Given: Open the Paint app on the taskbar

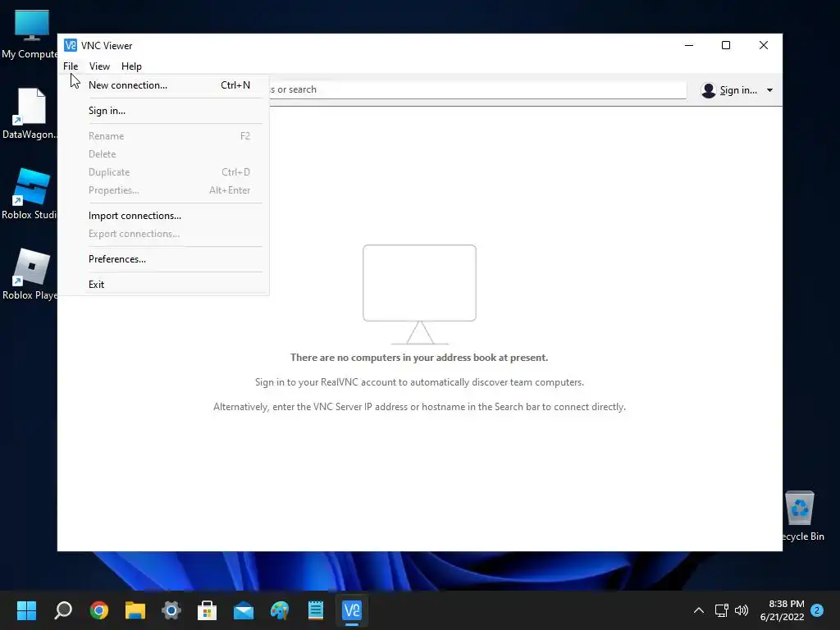Looking at the screenshot, I should (x=280, y=609).
